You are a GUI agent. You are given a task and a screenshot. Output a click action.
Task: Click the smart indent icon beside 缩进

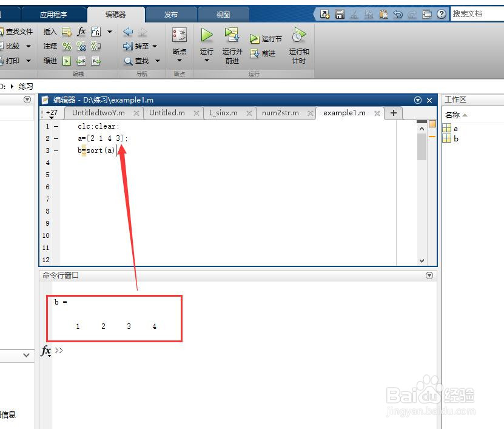(67, 61)
